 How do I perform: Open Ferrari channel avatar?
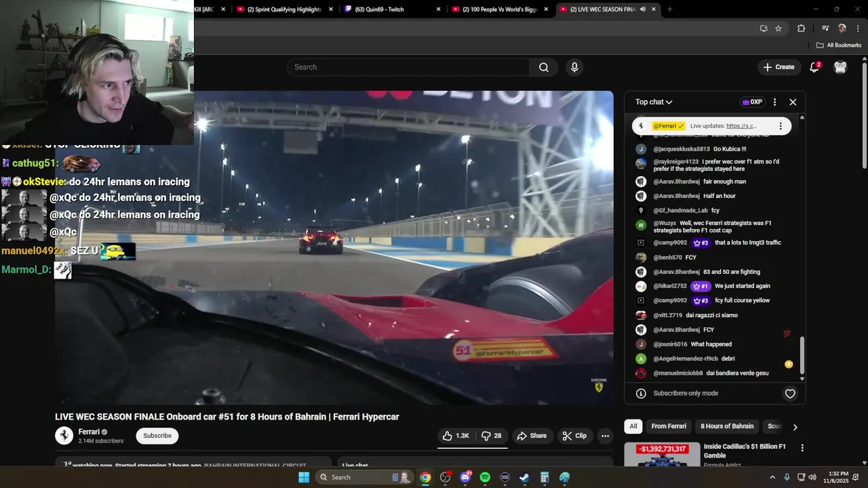[x=64, y=436]
